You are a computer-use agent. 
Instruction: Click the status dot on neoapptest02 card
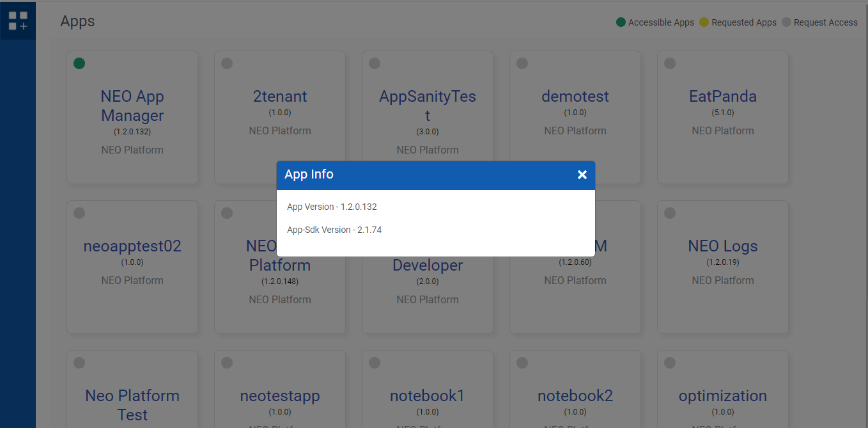pyautogui.click(x=79, y=213)
